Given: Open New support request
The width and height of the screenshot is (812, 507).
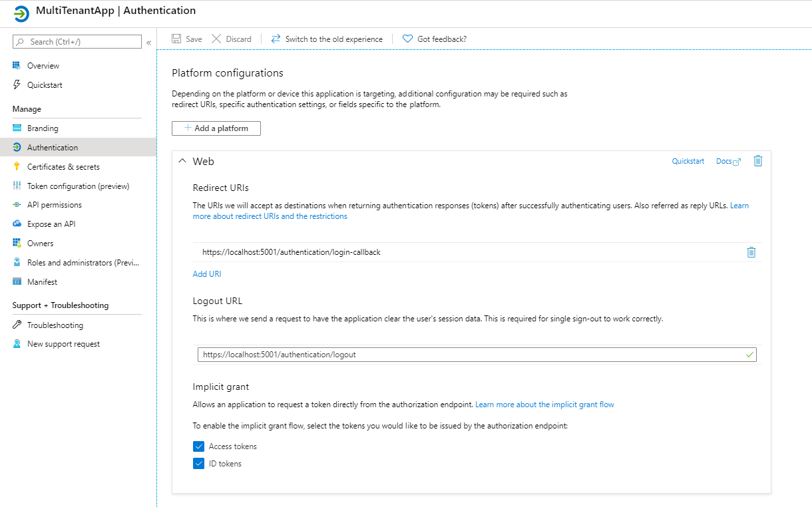Looking at the screenshot, I should click(x=63, y=344).
